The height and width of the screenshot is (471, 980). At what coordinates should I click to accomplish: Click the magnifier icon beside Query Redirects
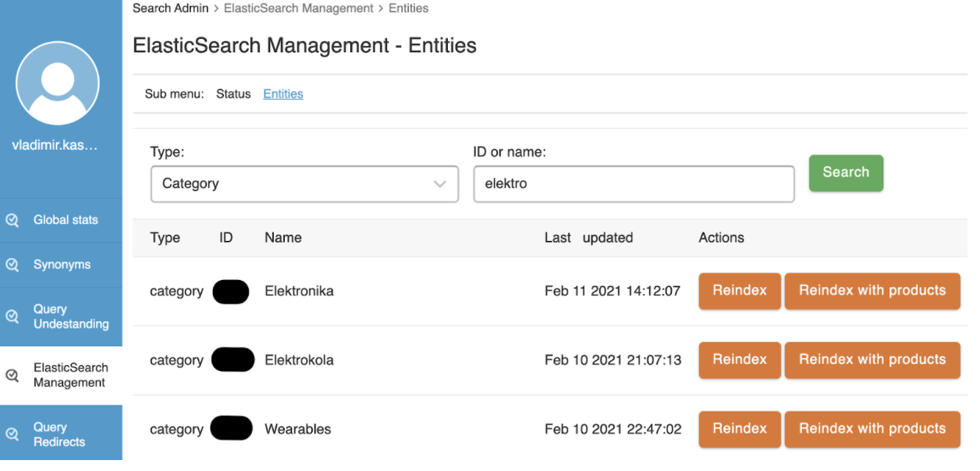click(12, 434)
